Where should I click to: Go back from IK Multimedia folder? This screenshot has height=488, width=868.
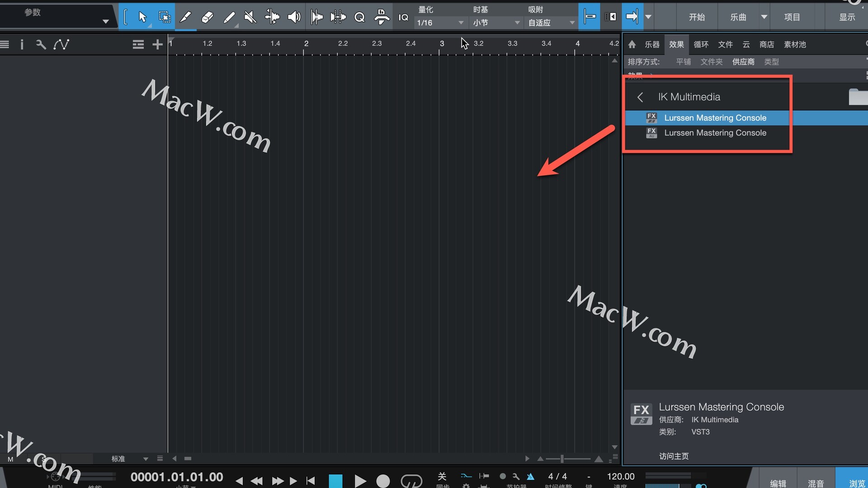(x=640, y=97)
